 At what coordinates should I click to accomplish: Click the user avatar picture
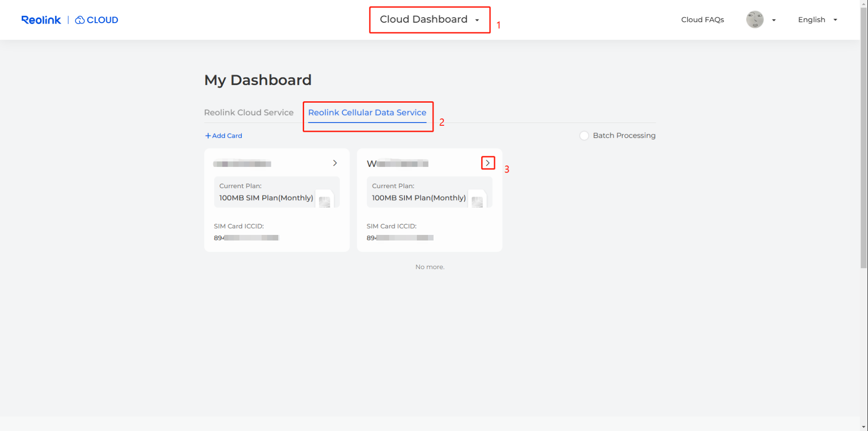[x=754, y=20]
